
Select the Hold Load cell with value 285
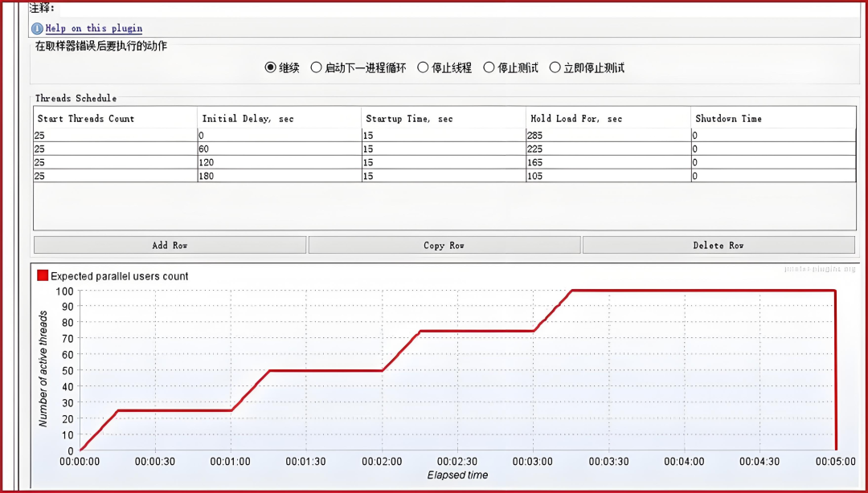coord(608,135)
